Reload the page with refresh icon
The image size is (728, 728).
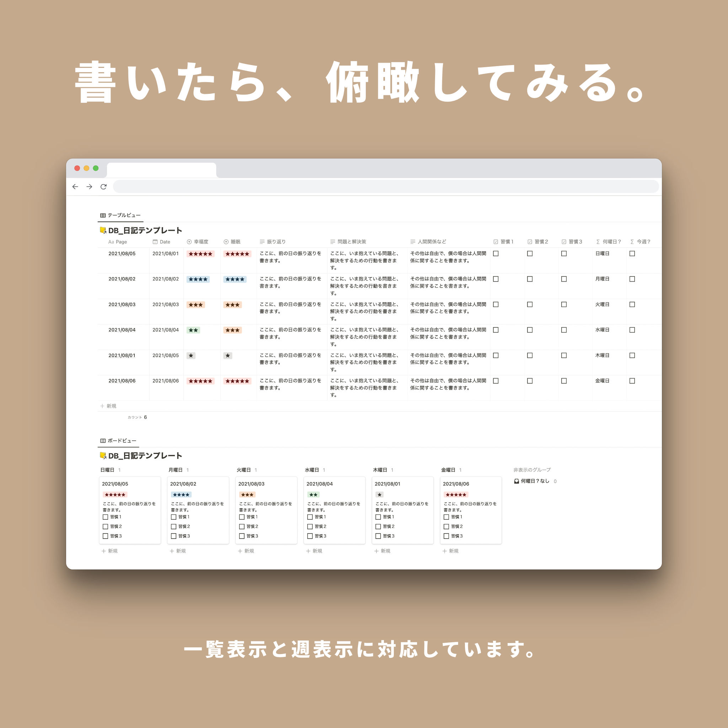coord(104,187)
